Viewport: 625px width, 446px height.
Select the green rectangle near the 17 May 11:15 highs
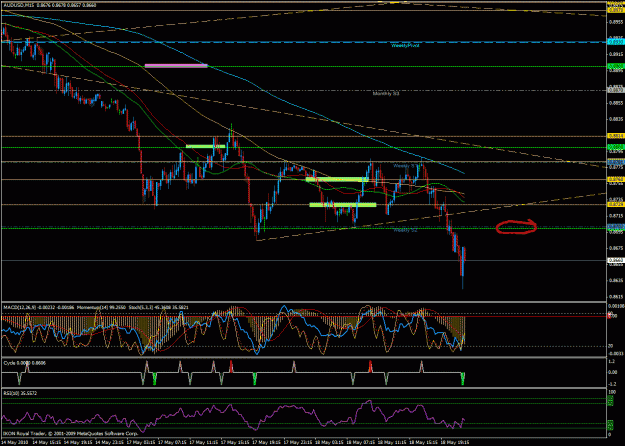point(206,146)
